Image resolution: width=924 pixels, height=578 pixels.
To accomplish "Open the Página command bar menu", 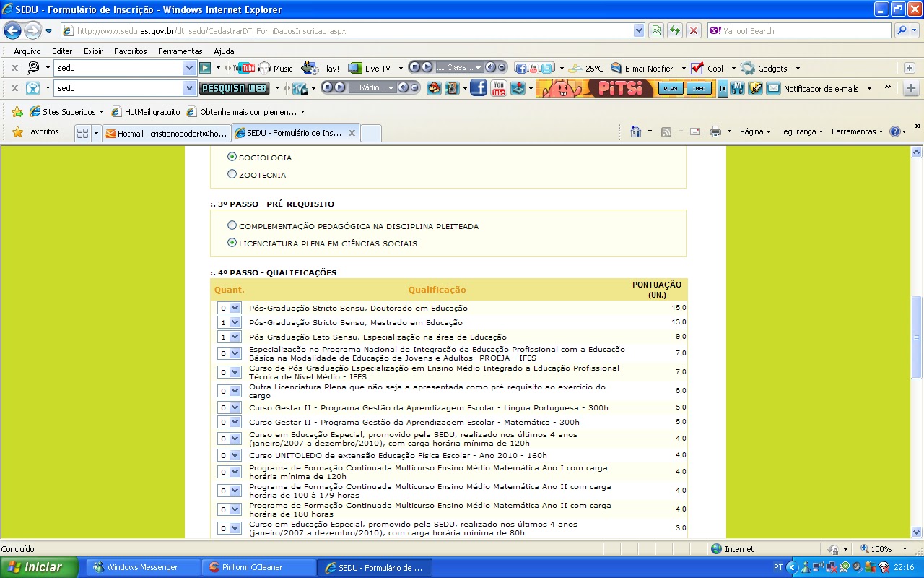I will tap(755, 131).
